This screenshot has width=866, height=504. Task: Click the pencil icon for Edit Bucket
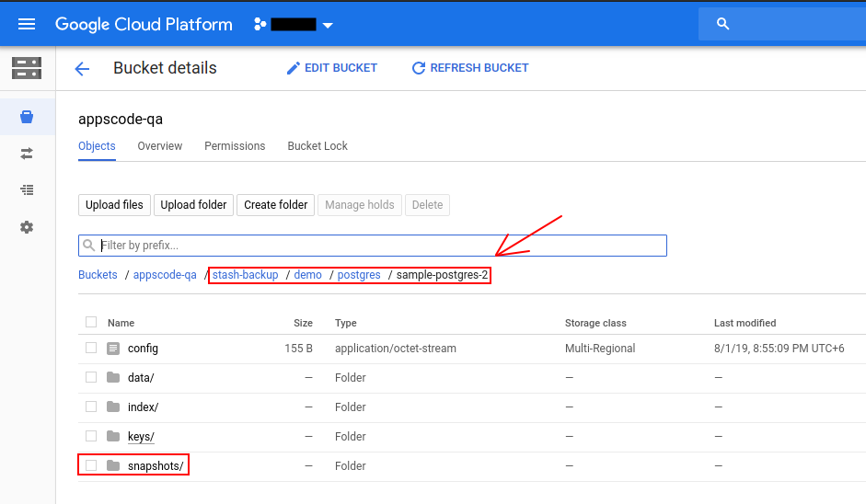pos(294,68)
